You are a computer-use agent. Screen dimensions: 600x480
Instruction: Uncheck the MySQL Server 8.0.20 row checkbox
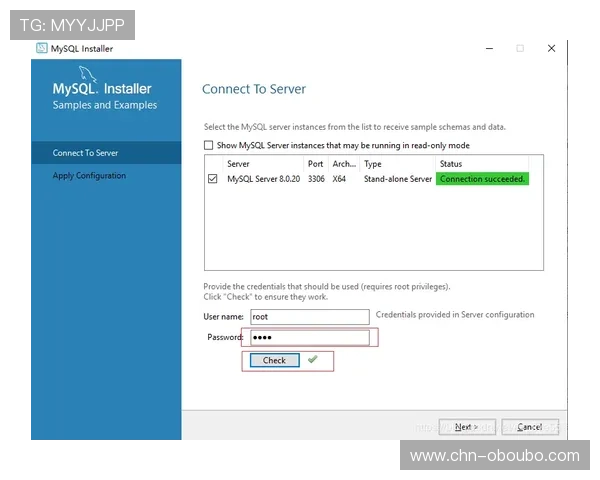pos(213,179)
